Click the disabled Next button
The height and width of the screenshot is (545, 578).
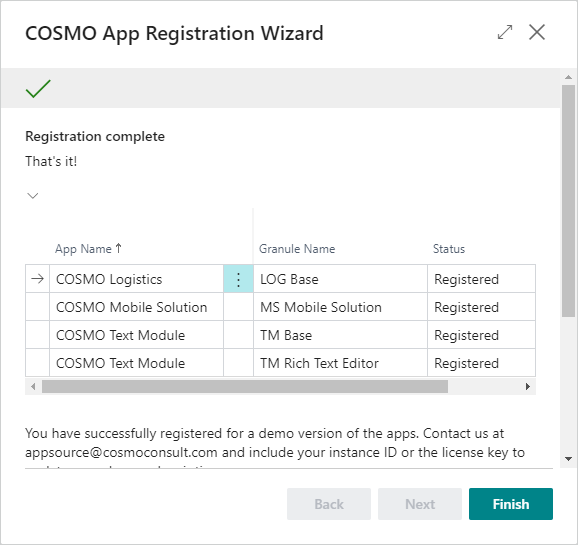pyautogui.click(x=420, y=504)
